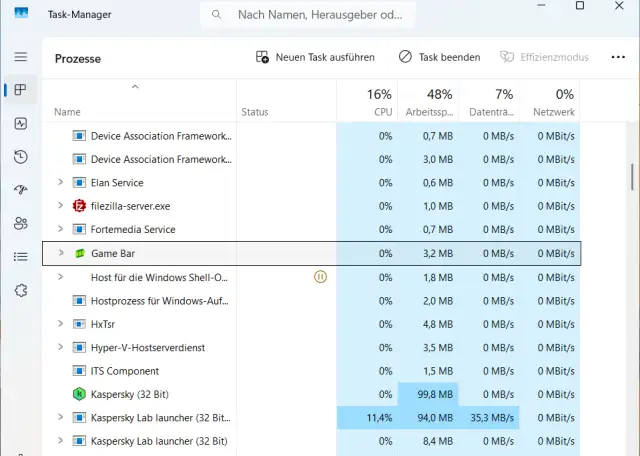
Task: Open Startup apps in the sidebar
Action: [x=20, y=190]
